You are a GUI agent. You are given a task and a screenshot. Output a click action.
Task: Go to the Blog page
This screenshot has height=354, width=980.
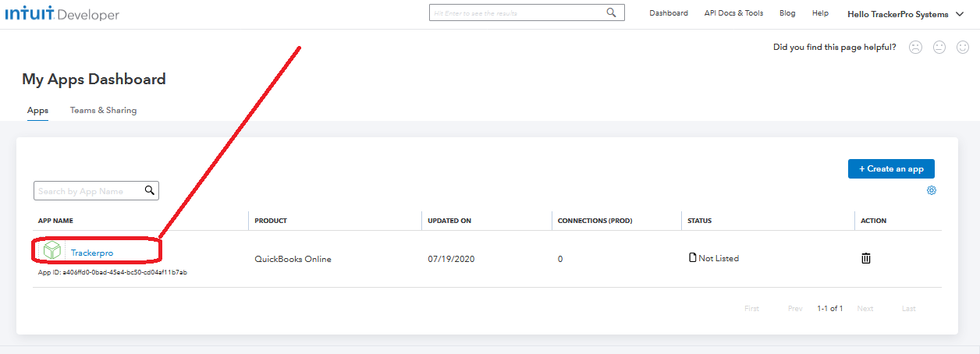point(787,13)
